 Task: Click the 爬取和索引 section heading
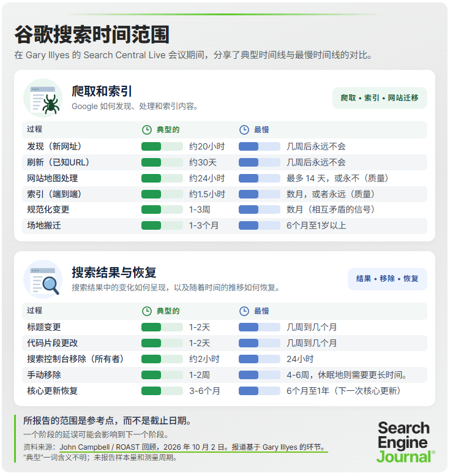click(x=102, y=91)
